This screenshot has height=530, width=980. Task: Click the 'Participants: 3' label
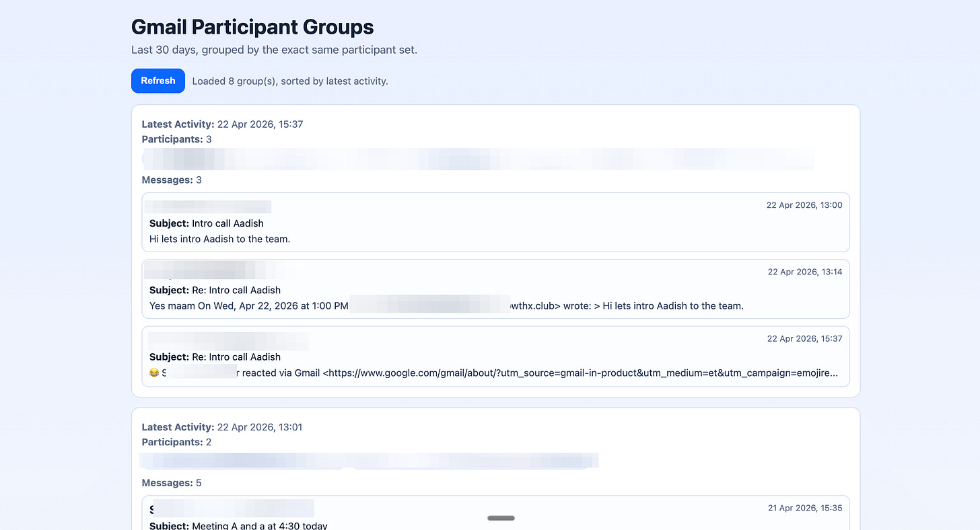pyautogui.click(x=177, y=139)
